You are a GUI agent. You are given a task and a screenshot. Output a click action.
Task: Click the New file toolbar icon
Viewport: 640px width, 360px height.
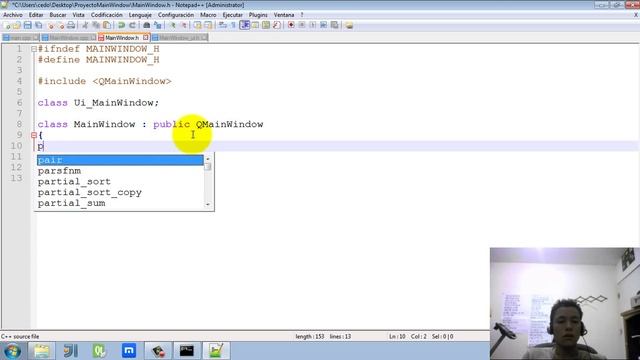(7, 25)
